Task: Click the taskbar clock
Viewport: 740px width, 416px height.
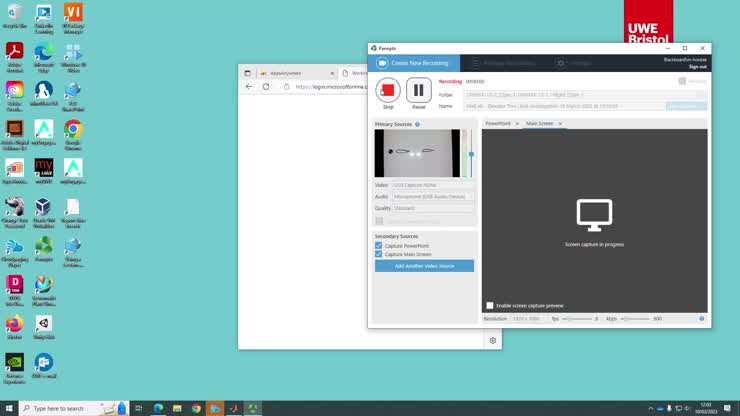Action: 706,408
